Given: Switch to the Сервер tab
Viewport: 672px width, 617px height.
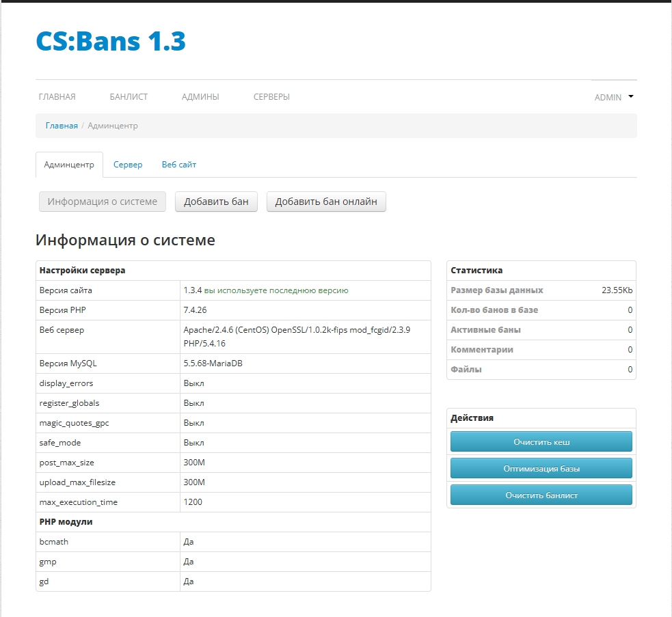Looking at the screenshot, I should pyautogui.click(x=128, y=165).
